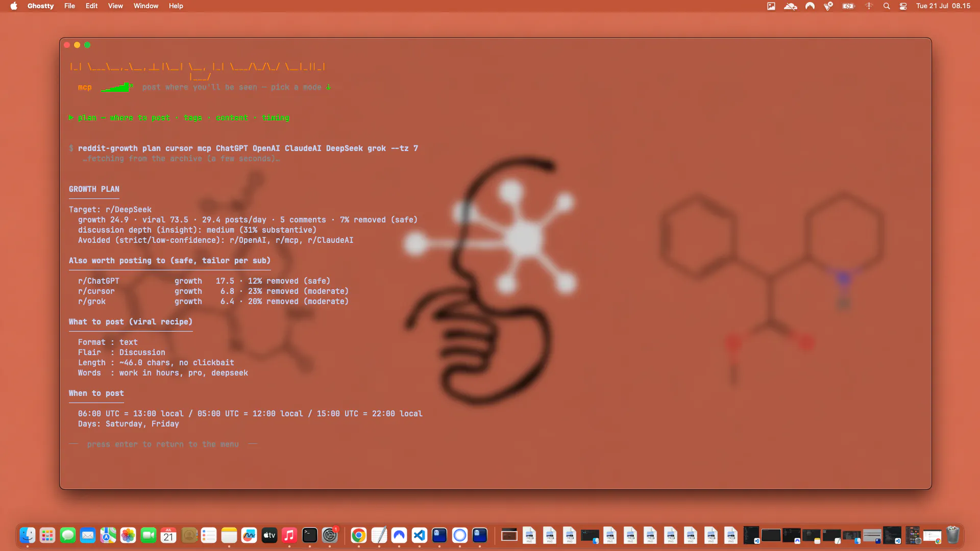Open the Window menu
The width and height of the screenshot is (980, 551).
point(146,6)
